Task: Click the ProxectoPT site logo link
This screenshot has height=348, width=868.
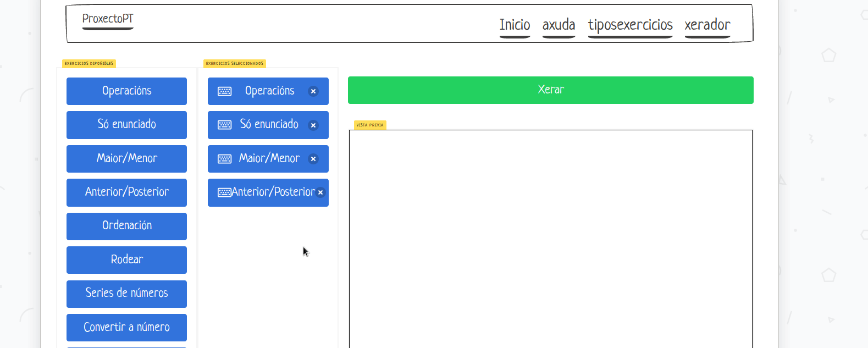Action: (x=108, y=19)
